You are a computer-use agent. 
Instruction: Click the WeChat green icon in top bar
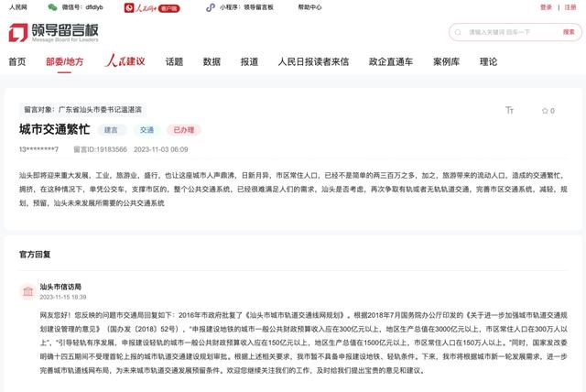53,7
